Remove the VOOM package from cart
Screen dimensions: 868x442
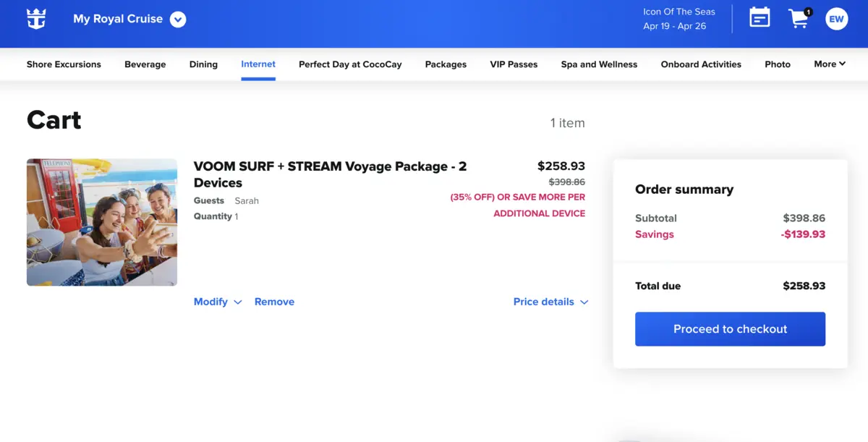[274, 302]
